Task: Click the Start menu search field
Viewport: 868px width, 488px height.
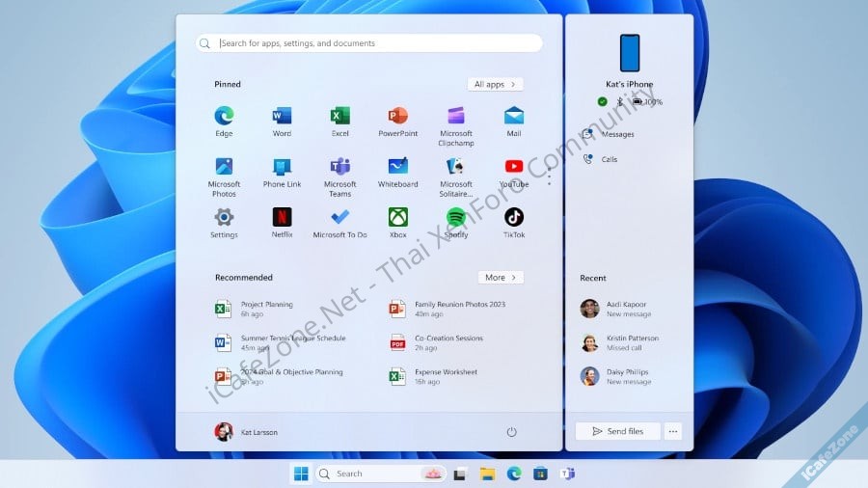Action: coord(369,43)
